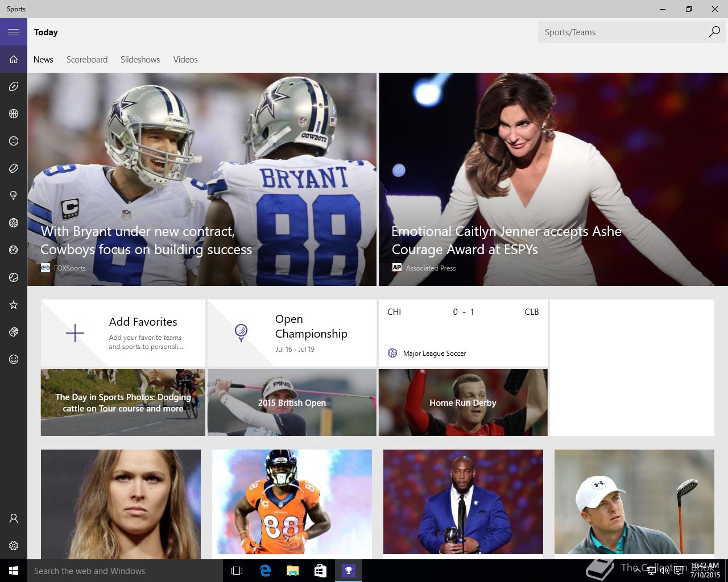Click the 'Major League Soccer' label

[x=435, y=354]
